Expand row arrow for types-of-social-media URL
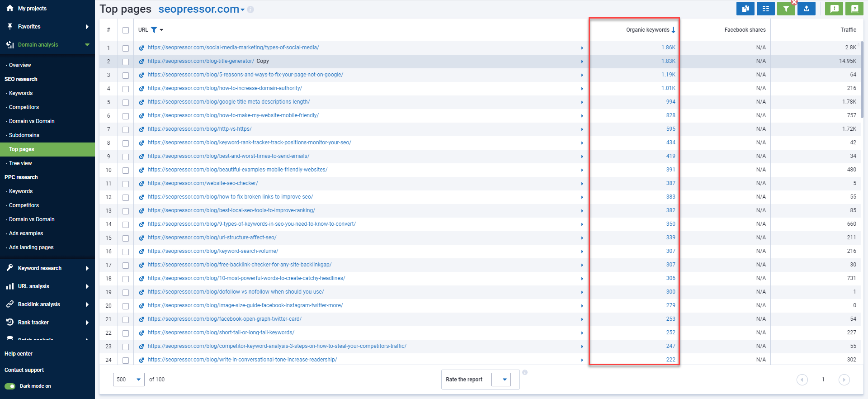Viewport: 868px width, 399px height. (582, 48)
